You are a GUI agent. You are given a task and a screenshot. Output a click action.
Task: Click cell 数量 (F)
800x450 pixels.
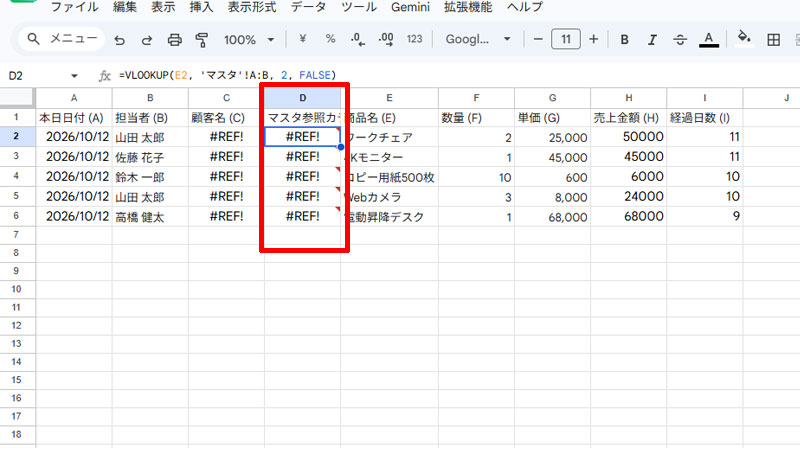coord(476,118)
